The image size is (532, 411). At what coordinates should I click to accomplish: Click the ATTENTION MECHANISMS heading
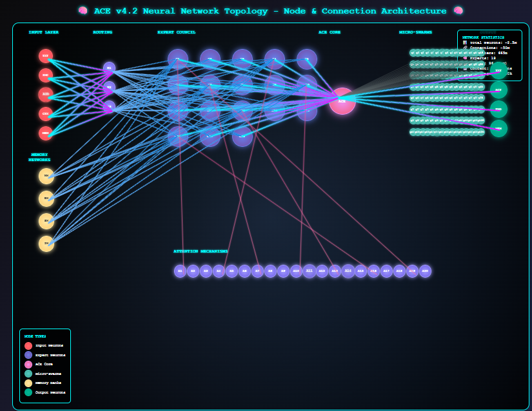coord(201,251)
